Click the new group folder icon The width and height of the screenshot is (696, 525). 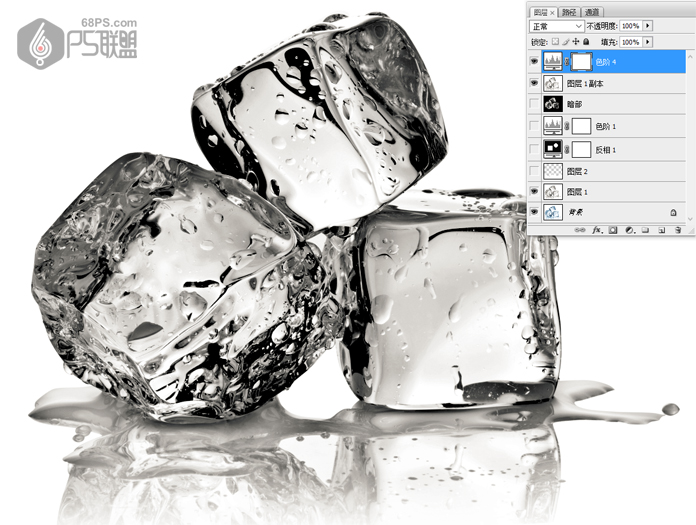tap(646, 230)
